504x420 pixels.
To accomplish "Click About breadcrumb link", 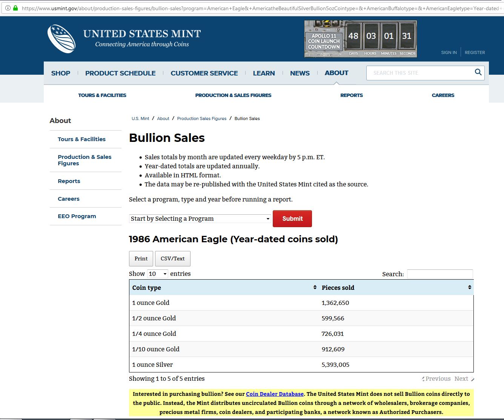I will click(163, 118).
